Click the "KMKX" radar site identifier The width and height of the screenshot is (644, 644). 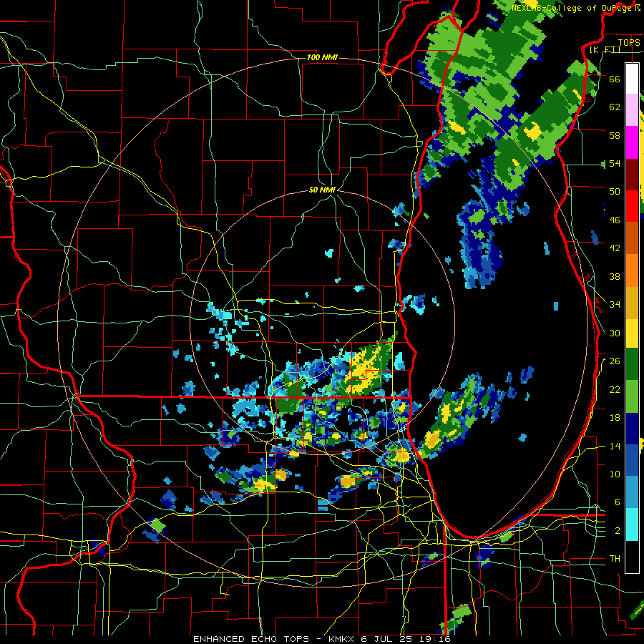click(341, 639)
